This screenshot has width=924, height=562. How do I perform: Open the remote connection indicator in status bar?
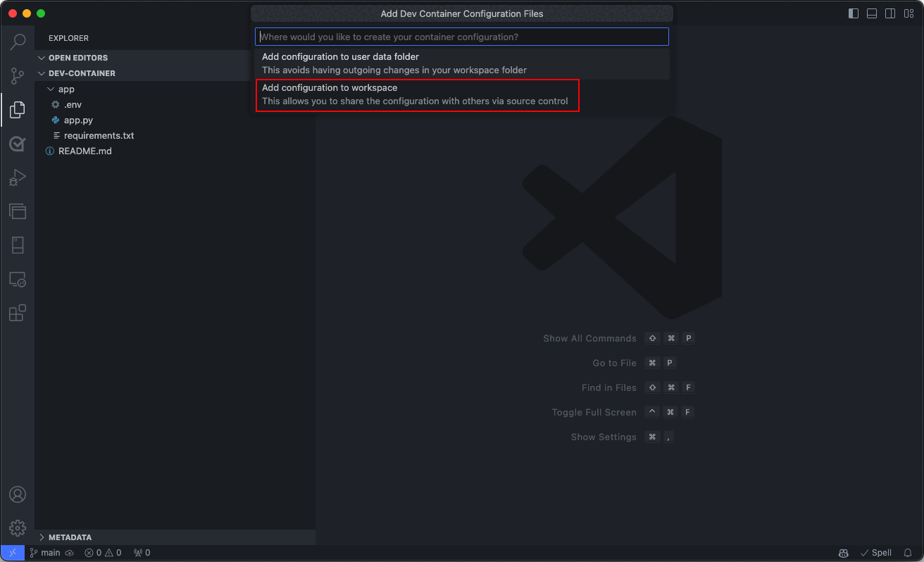(x=11, y=553)
